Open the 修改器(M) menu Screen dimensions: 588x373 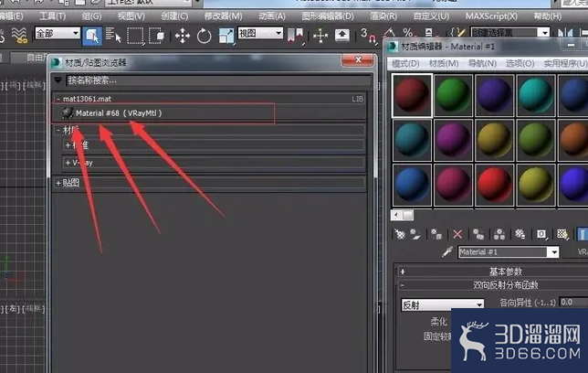tap(223, 16)
